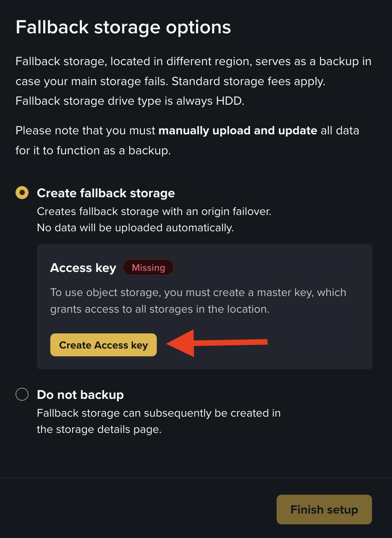
Task: Choose the Do not backup radio option
Action: (x=22, y=394)
